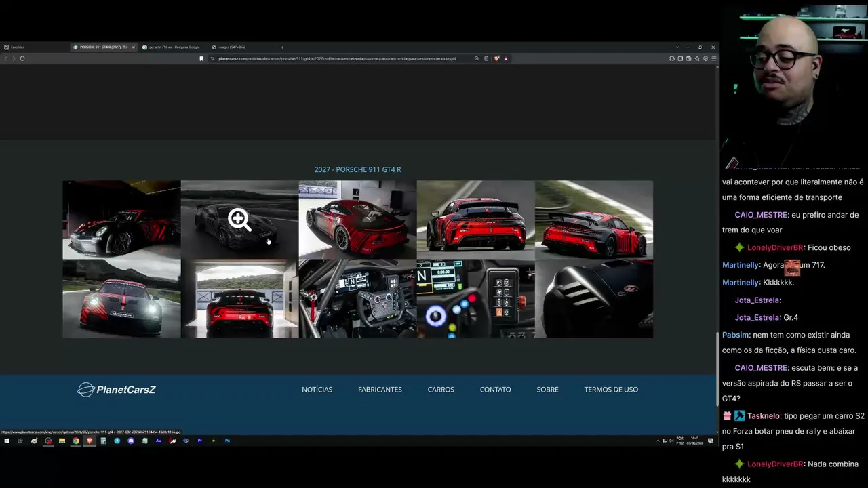Screen dimensions: 868x488
Task: Open the TERMOS DE USO link
Action: click(x=611, y=390)
